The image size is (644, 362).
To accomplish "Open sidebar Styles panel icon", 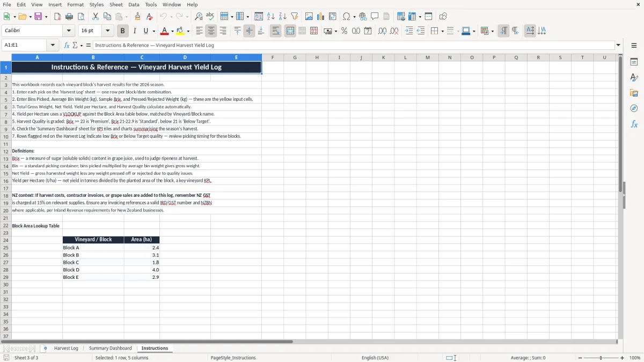I will coord(634,78).
